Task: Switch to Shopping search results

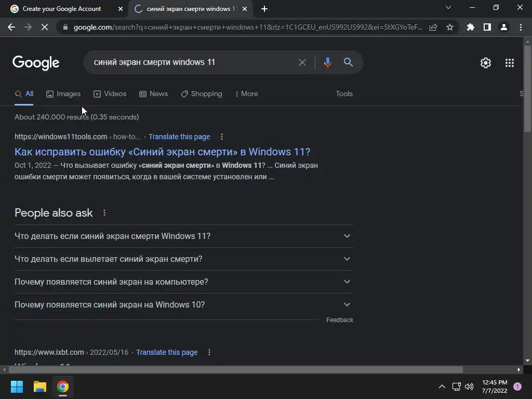Action: (202, 94)
